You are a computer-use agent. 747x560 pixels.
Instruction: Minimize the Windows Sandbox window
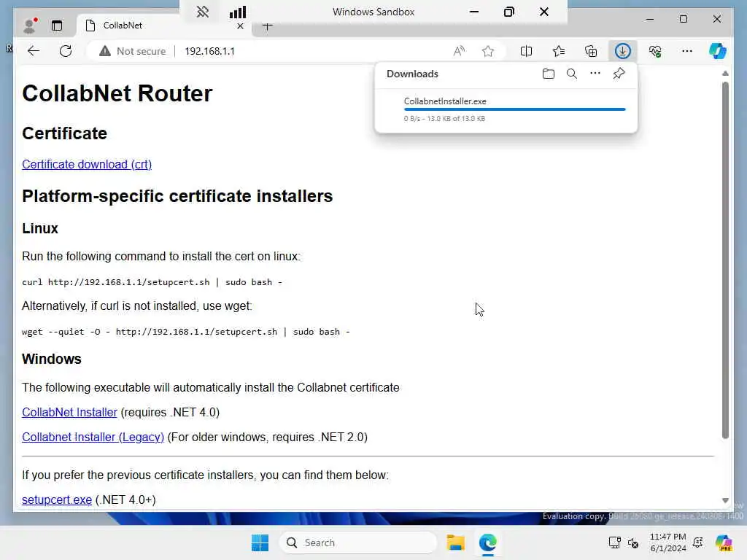(x=474, y=12)
